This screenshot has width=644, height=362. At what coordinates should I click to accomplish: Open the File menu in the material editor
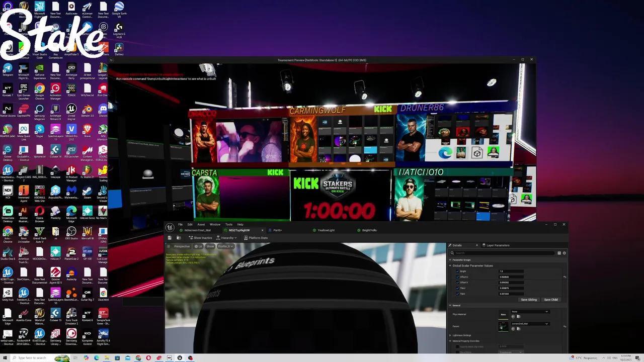(180, 224)
